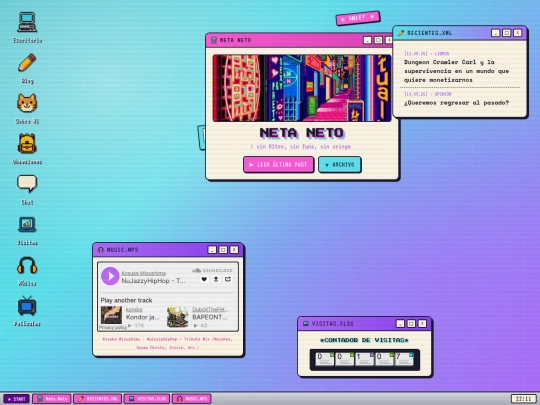540x405 pixels.
Task: Open the Archivo button
Action: coord(340,165)
